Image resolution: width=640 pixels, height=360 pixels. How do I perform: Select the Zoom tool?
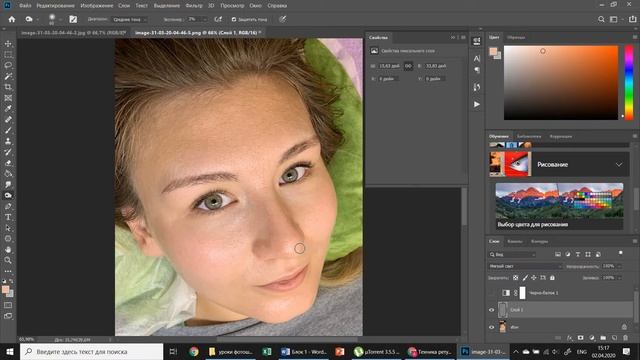[x=8, y=260]
